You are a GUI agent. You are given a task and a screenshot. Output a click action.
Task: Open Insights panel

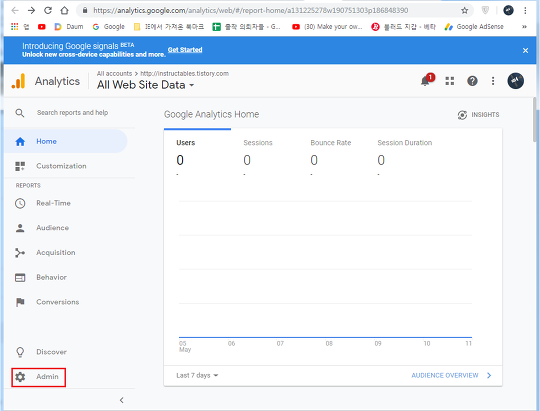coord(478,115)
